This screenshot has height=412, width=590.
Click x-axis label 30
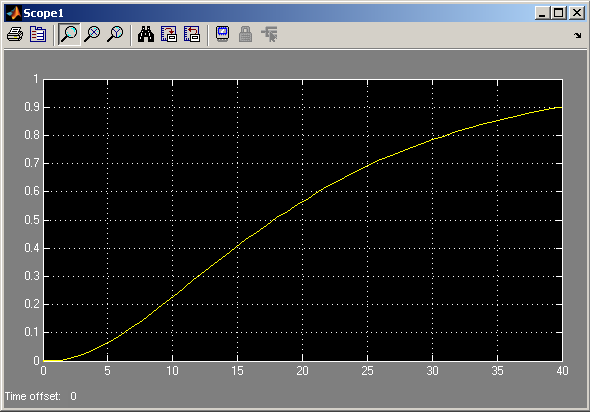pyautogui.click(x=432, y=371)
